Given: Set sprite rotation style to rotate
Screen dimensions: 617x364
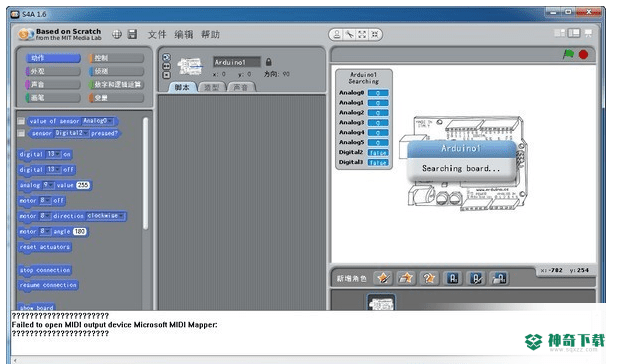Looking at the screenshot, I should [x=166, y=57].
